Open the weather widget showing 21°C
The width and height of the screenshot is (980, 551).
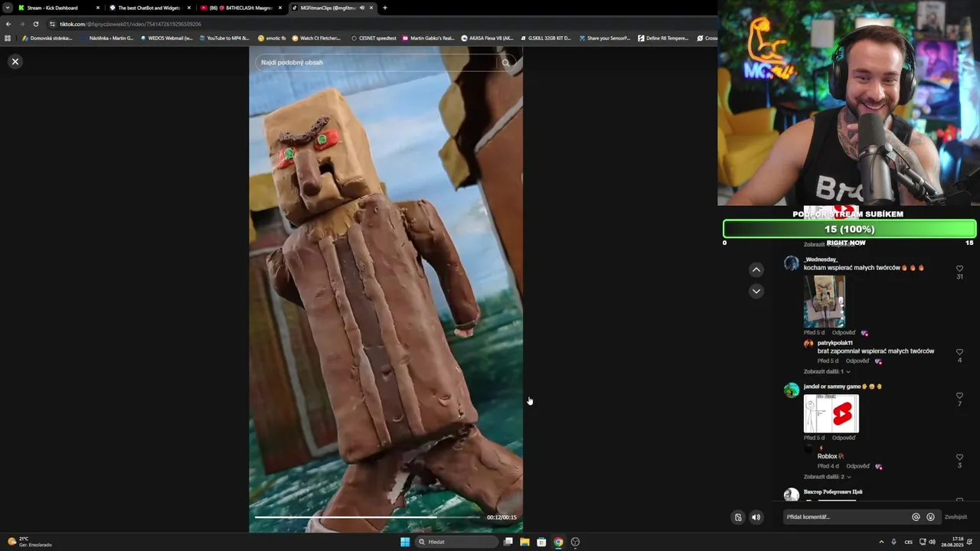pos(30,542)
